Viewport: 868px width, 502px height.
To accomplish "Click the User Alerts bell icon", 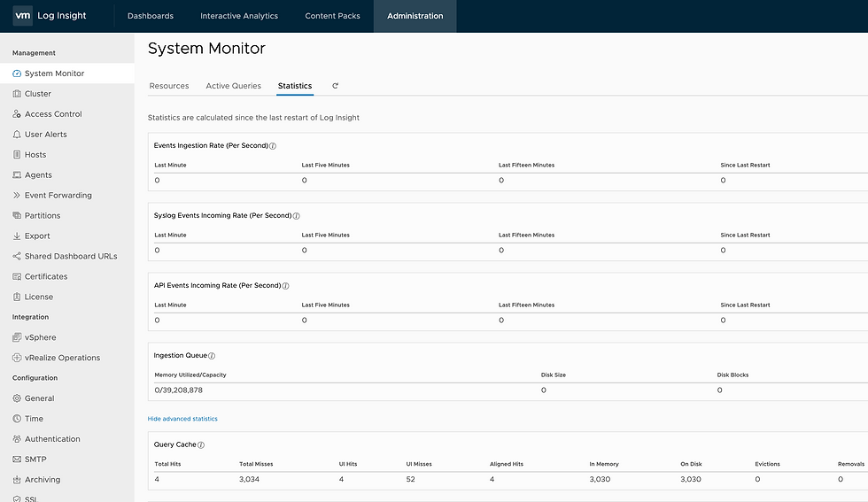I will pyautogui.click(x=17, y=135).
